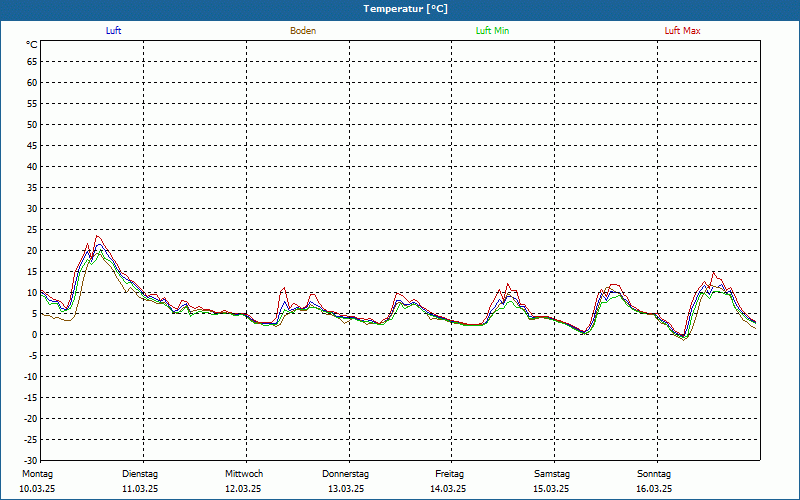Viewport: 800px width, 500px height.
Task: Click the 25 y-axis value
Action: tap(32, 230)
